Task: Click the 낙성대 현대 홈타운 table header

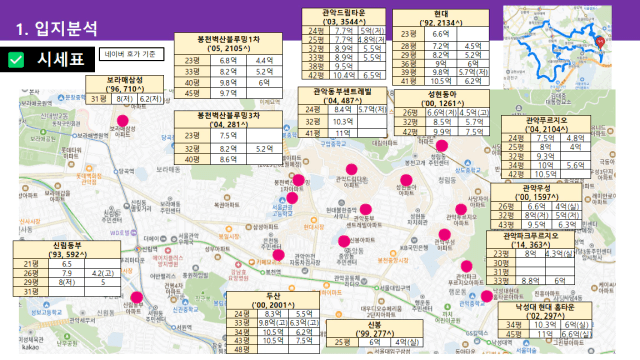Action: pos(545,311)
